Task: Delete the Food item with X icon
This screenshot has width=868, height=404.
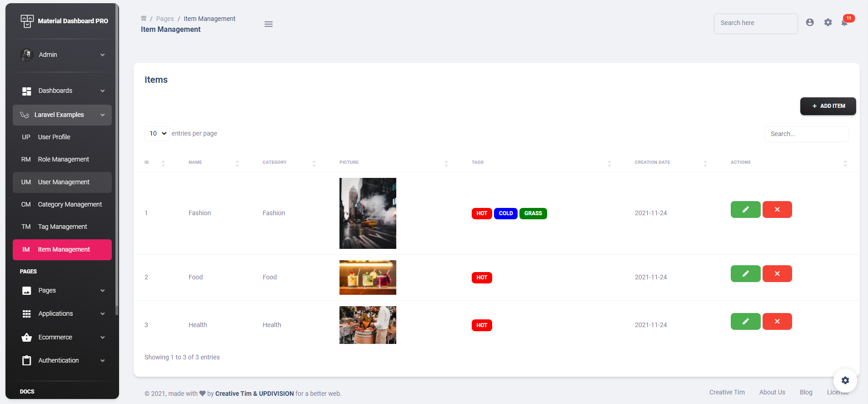Action: pos(777,274)
